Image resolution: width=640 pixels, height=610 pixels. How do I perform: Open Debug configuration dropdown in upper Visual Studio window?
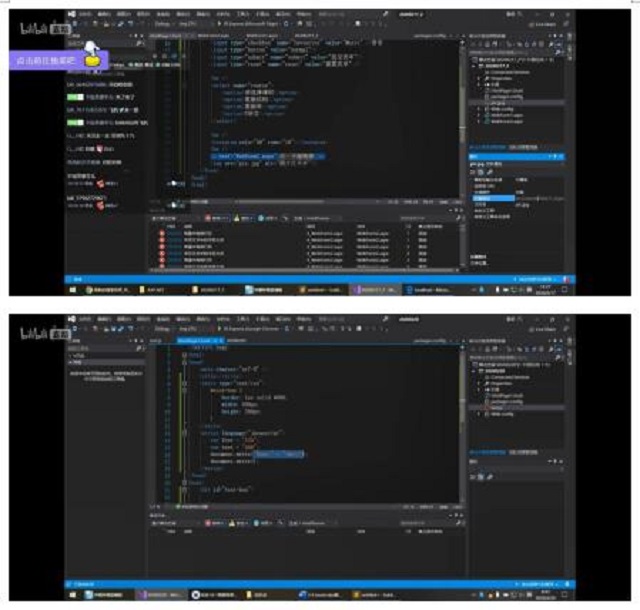click(x=164, y=24)
